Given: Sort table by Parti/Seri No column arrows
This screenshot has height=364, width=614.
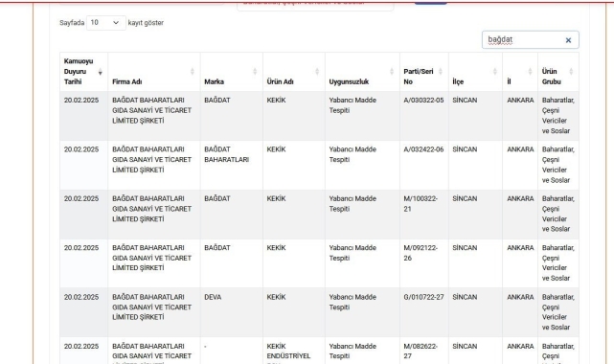Looking at the screenshot, I should point(440,71).
